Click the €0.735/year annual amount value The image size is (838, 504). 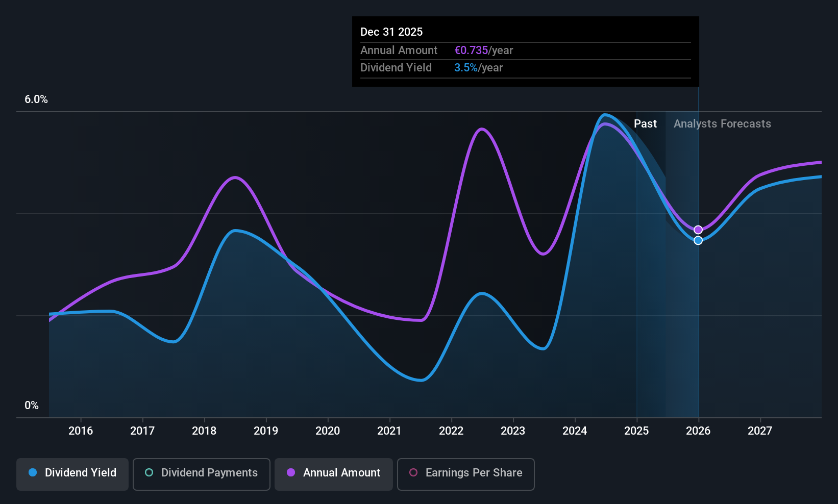pos(484,50)
